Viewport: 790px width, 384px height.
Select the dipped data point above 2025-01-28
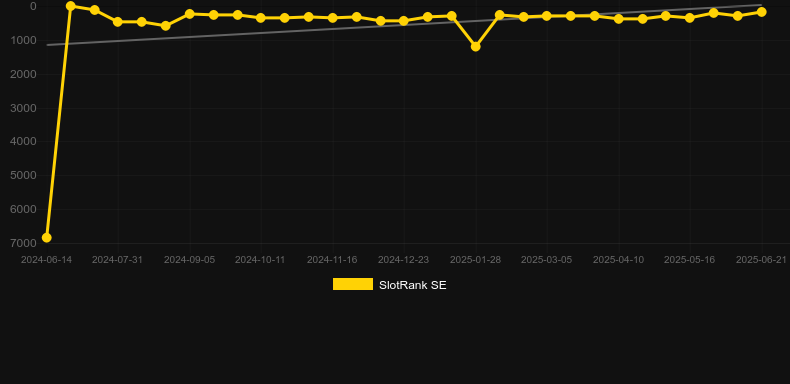point(475,46)
